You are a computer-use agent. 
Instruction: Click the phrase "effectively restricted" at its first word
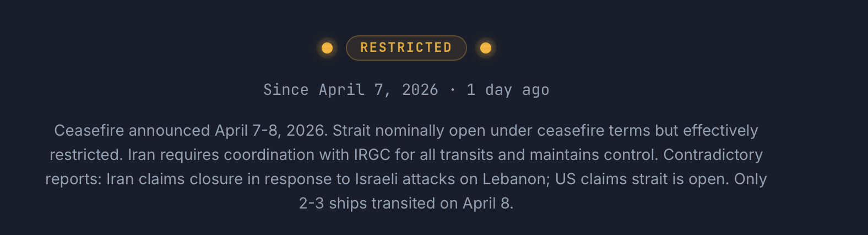[x=720, y=131]
